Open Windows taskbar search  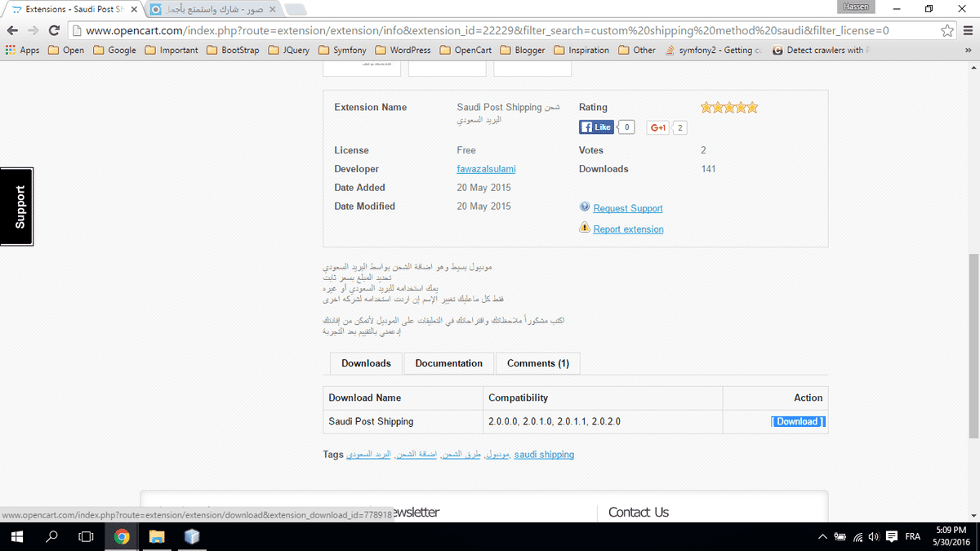tap(52, 536)
